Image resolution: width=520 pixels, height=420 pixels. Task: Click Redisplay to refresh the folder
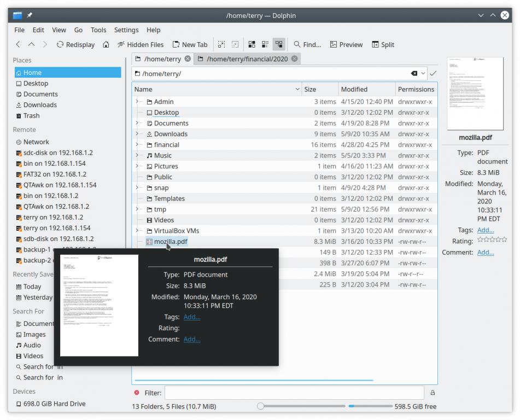(75, 45)
